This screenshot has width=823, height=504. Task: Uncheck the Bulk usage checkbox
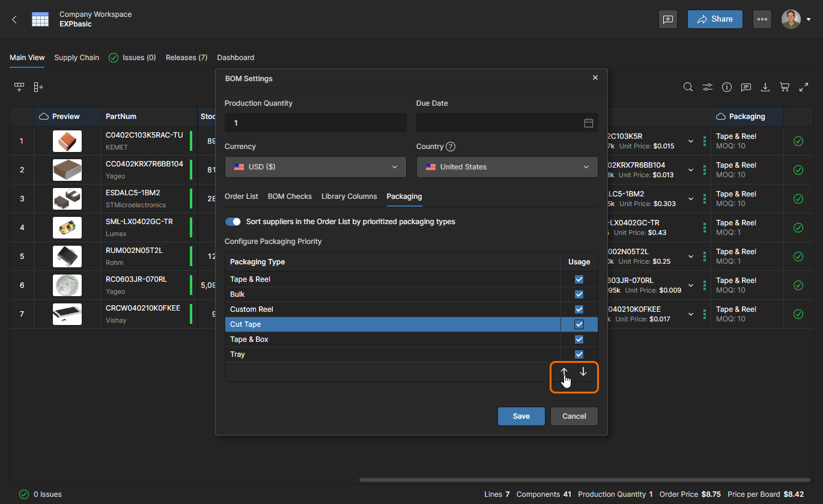[x=579, y=294]
